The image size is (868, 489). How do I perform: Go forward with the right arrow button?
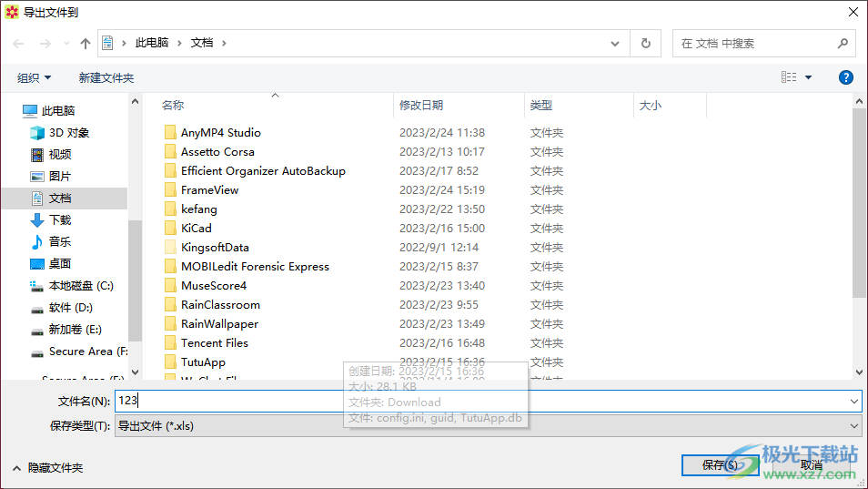pyautogui.click(x=45, y=43)
